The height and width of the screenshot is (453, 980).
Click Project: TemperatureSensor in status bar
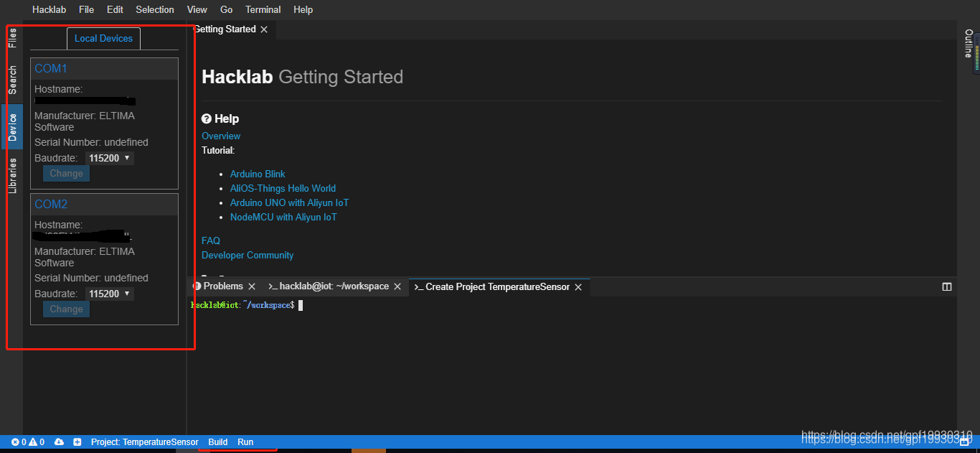145,442
